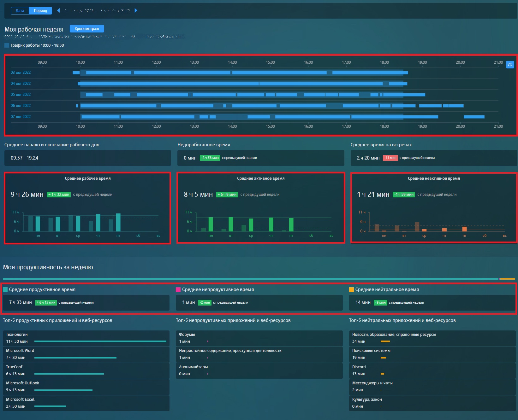Select the Мессенджеры и чаты row

(x=432, y=387)
